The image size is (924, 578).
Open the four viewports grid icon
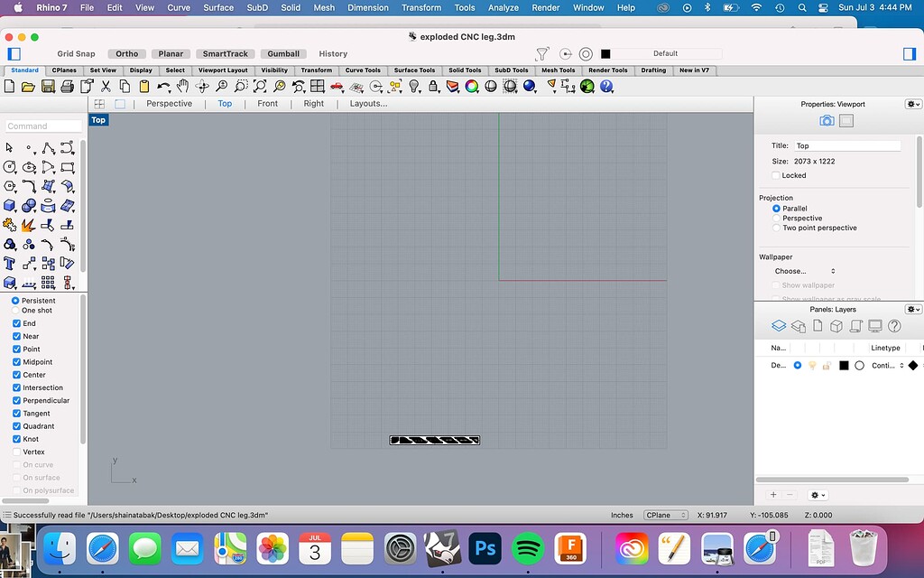[318, 87]
